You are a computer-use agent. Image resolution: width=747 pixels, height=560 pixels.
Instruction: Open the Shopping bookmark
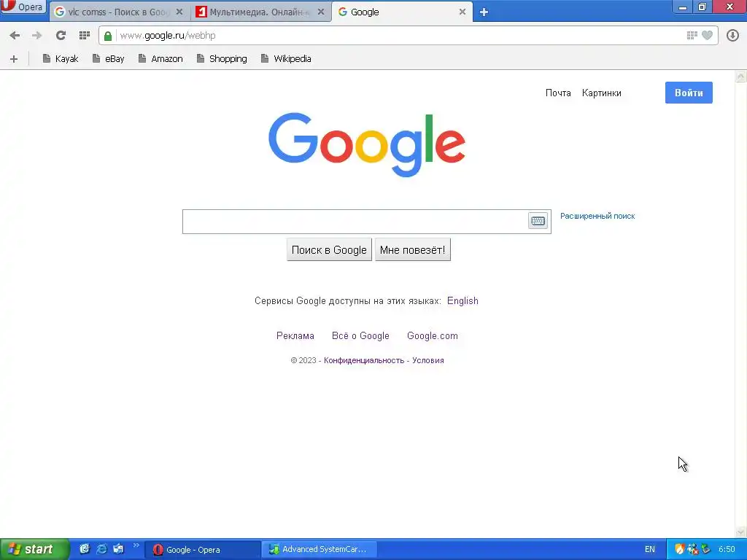pos(222,58)
